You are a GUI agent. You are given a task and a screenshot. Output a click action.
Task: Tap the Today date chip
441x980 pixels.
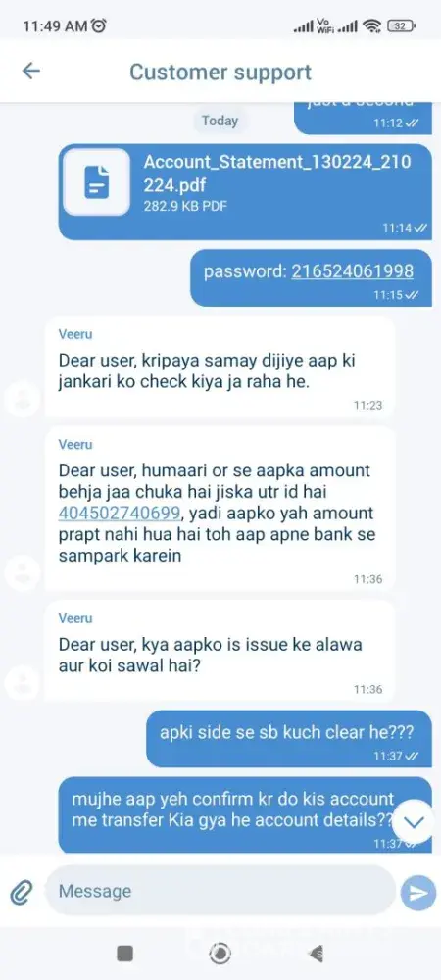click(x=220, y=121)
